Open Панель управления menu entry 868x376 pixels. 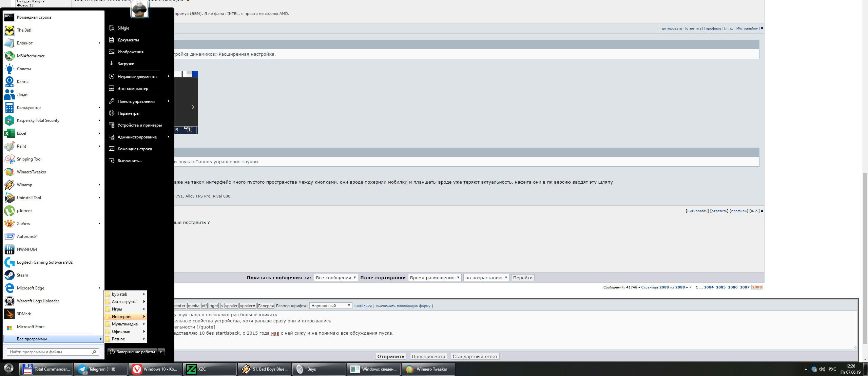click(136, 101)
